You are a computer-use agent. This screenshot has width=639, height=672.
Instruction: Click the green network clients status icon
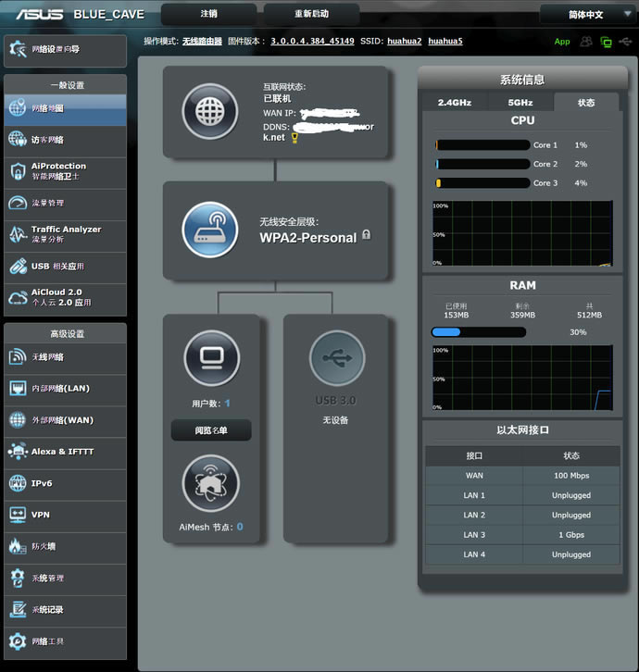pyautogui.click(x=606, y=42)
